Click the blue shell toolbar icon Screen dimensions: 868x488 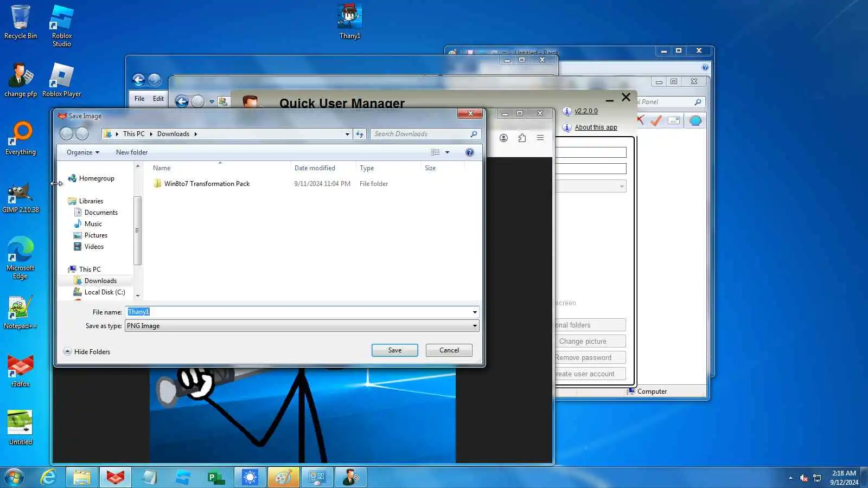[x=695, y=120]
